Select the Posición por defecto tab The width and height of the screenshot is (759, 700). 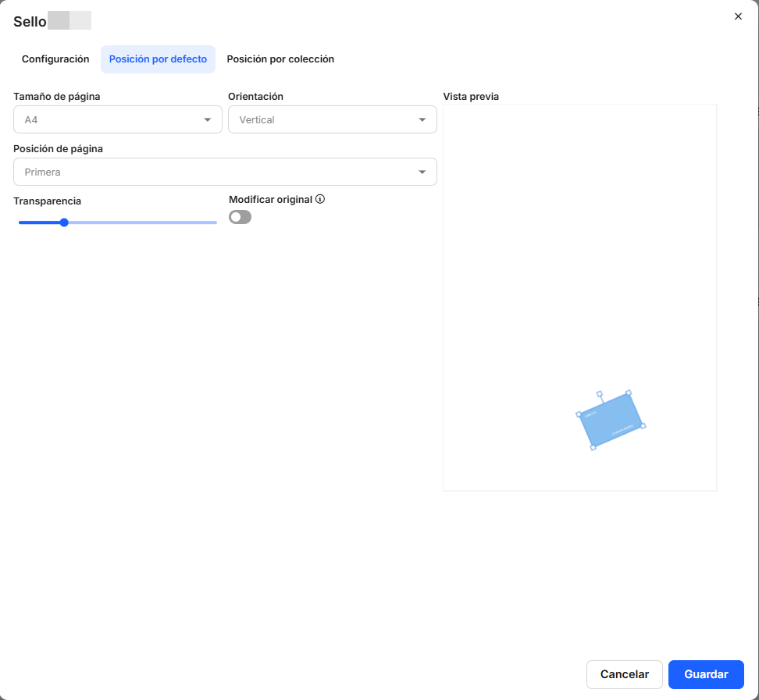(158, 59)
